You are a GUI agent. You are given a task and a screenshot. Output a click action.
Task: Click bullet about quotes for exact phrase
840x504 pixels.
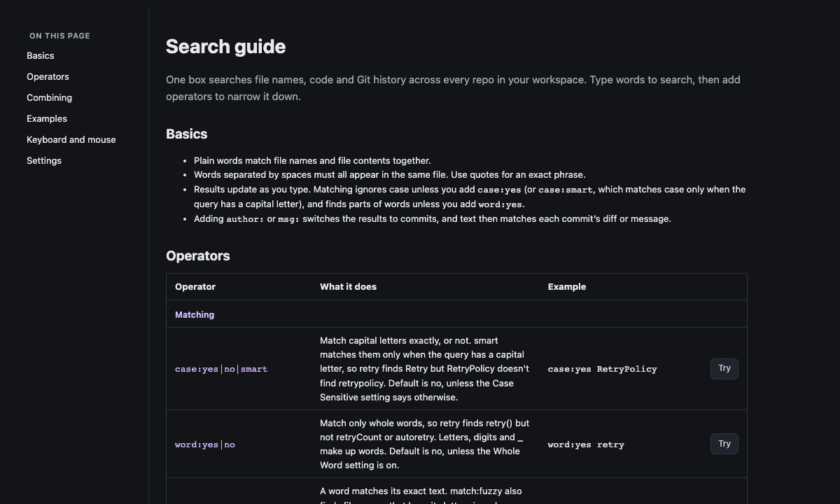pyautogui.click(x=389, y=174)
